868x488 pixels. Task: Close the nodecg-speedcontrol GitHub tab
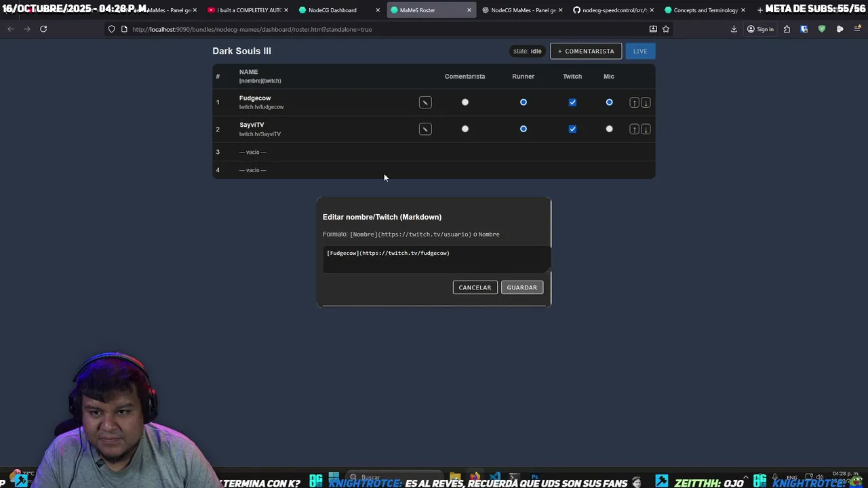pyautogui.click(x=652, y=10)
